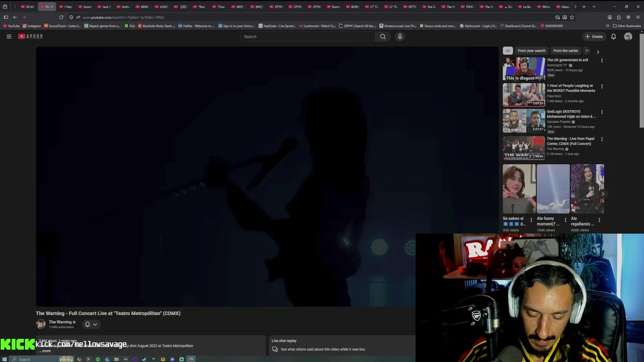Open YouTube notifications bell
The image size is (644, 362).
(x=613, y=36)
